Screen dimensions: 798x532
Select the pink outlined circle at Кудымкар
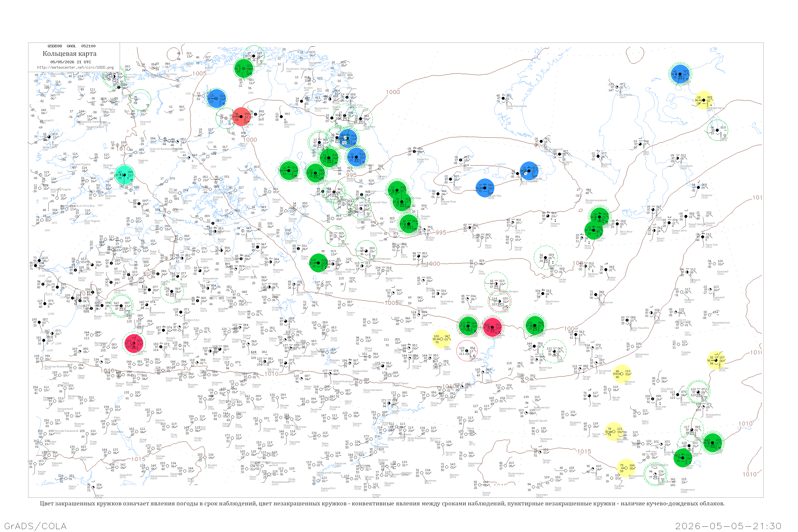pos(467,351)
